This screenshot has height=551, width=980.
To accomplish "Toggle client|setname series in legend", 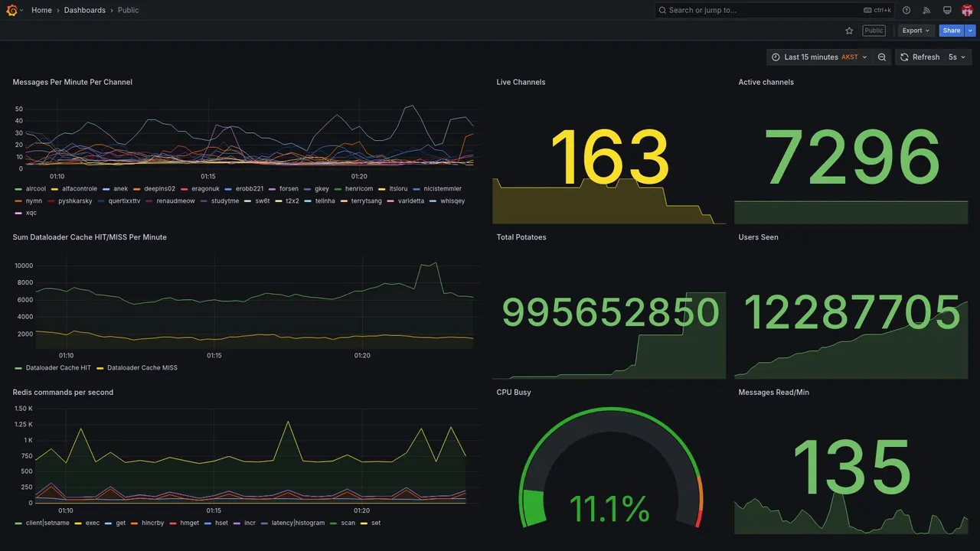I will click(47, 523).
